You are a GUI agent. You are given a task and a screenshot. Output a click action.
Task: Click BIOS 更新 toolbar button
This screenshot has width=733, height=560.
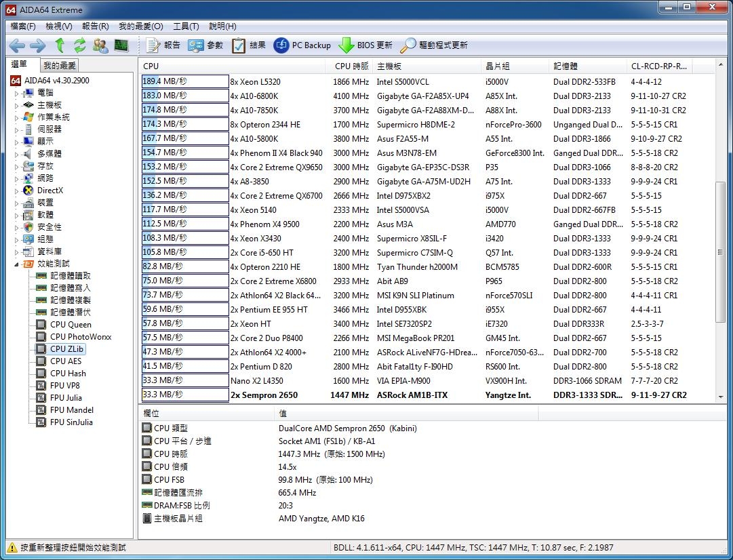365,45
